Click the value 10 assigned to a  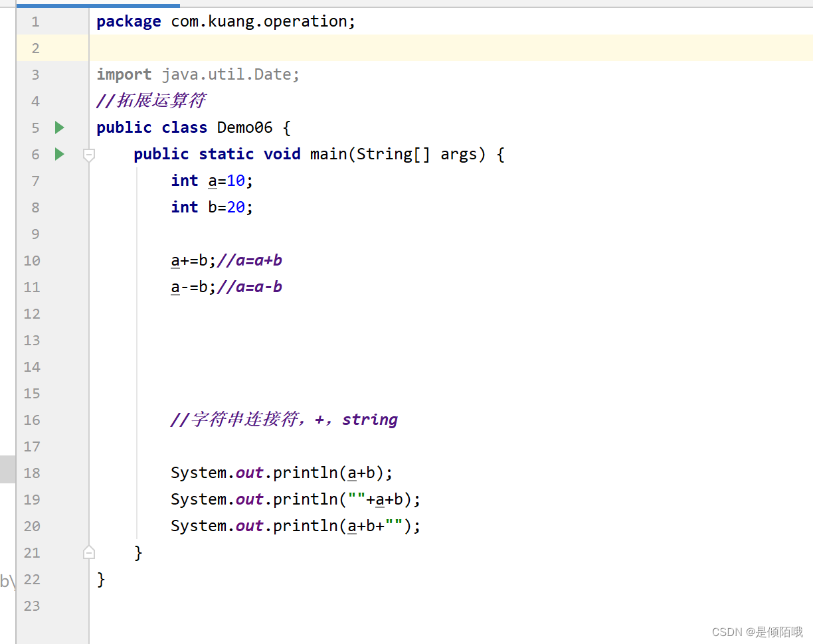tap(236, 181)
